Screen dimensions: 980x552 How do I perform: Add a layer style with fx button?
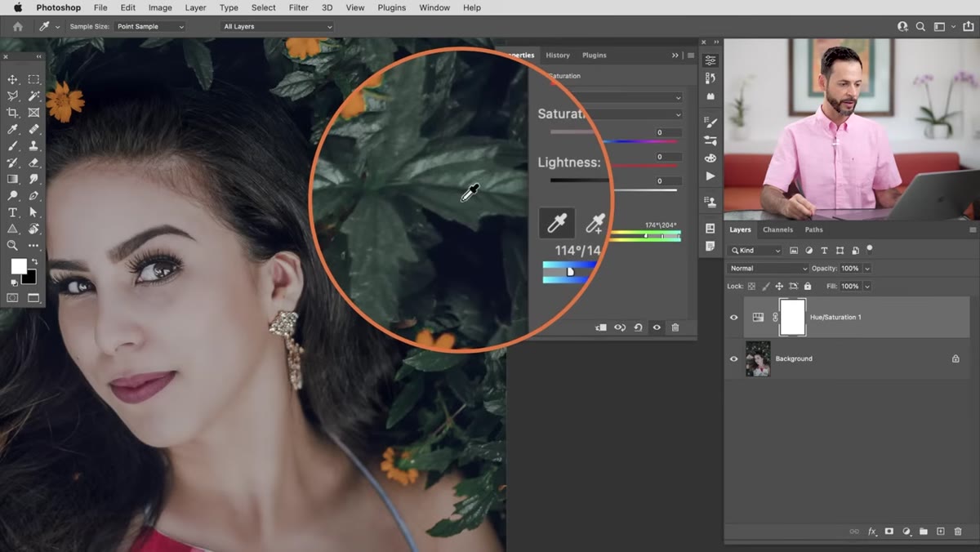click(x=871, y=532)
